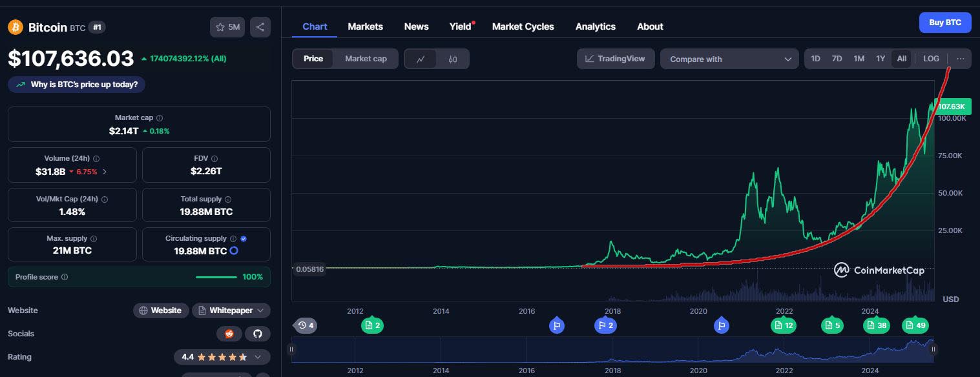Click the Total supply info icon

[x=228, y=199]
